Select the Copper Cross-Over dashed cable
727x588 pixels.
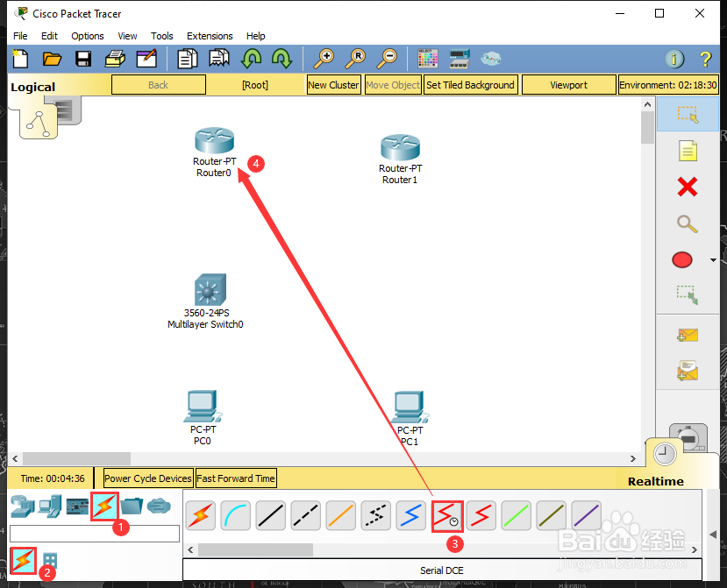coord(306,516)
